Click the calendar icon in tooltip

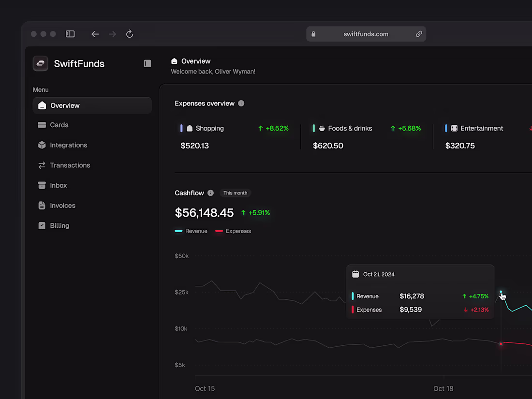[x=355, y=274]
